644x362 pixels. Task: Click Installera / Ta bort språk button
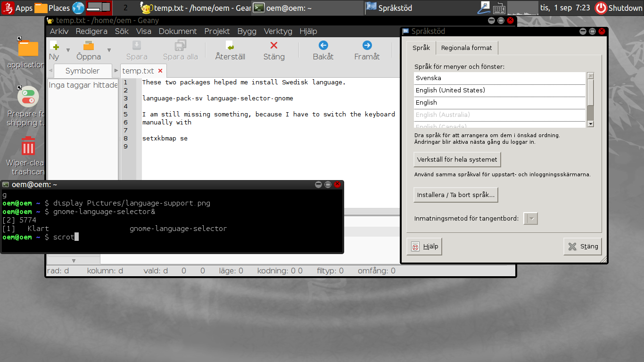tap(455, 195)
